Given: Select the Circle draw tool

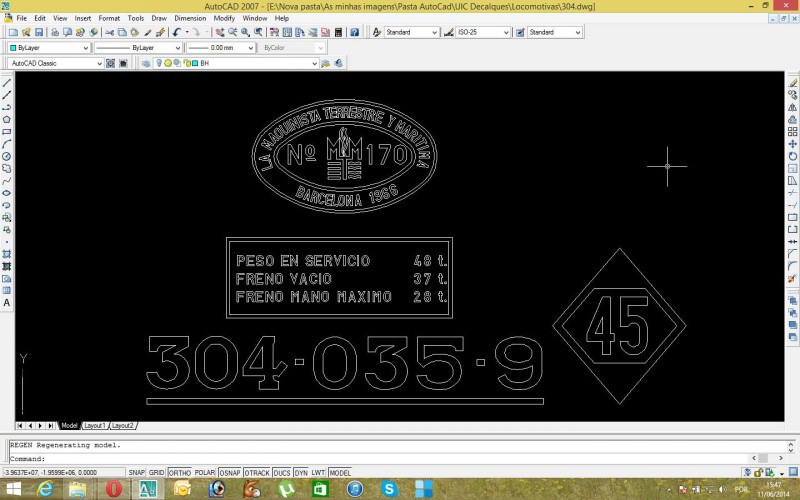Looking at the screenshot, I should pos(7,157).
